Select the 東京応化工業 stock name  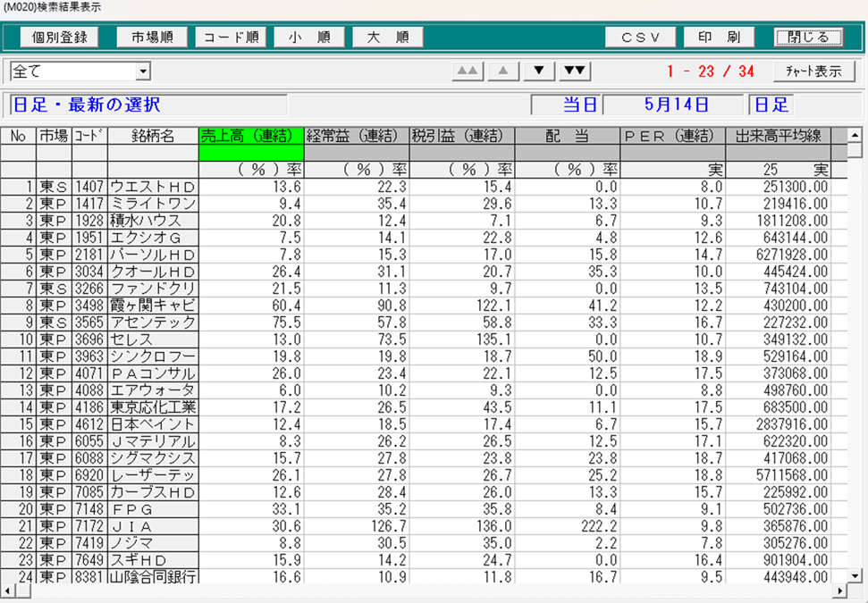pos(154,407)
